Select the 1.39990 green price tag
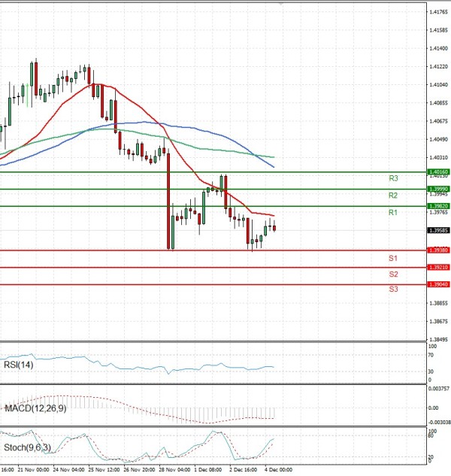Screen dimensions: 451x476 point(438,189)
